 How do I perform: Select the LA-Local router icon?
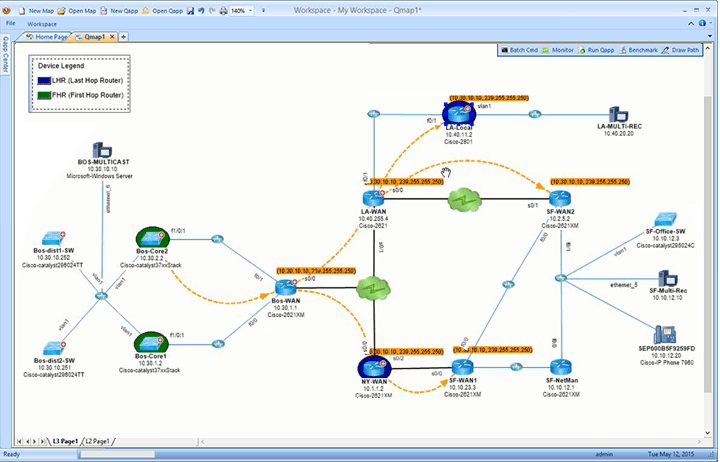pyautogui.click(x=459, y=113)
